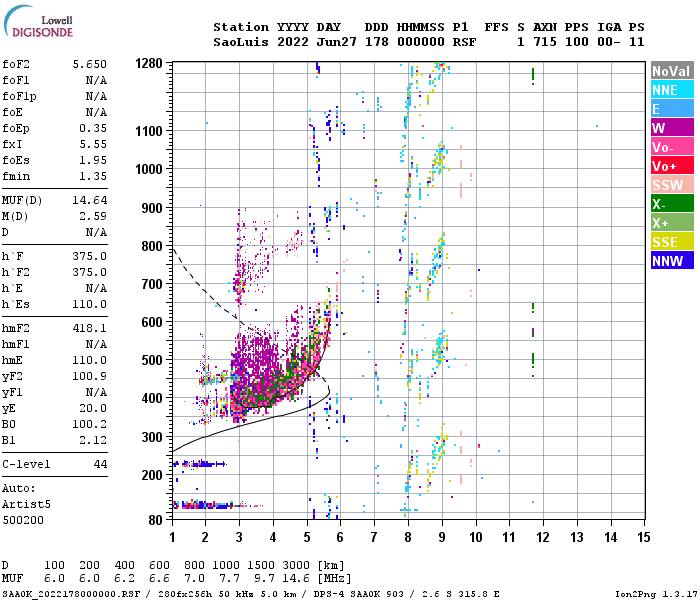Click the MUF(D) value 14.64
This screenshot has height=600, width=700.
90,200
